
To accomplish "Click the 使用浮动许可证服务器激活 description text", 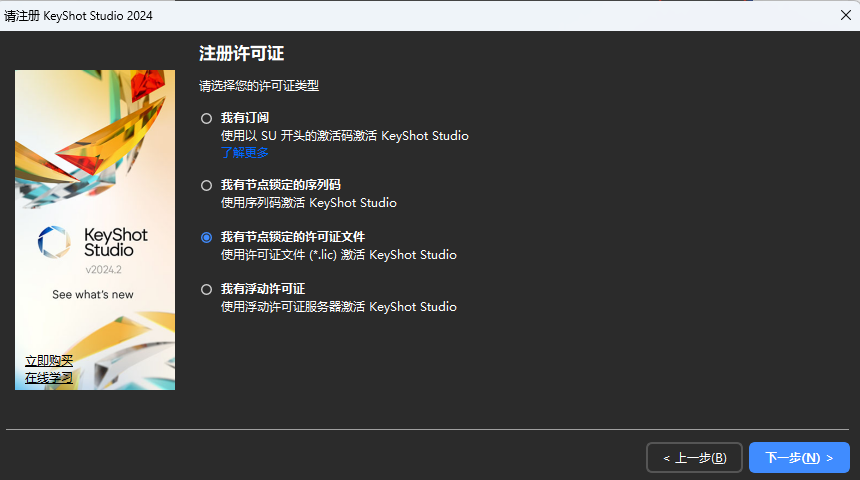I will (338, 307).
